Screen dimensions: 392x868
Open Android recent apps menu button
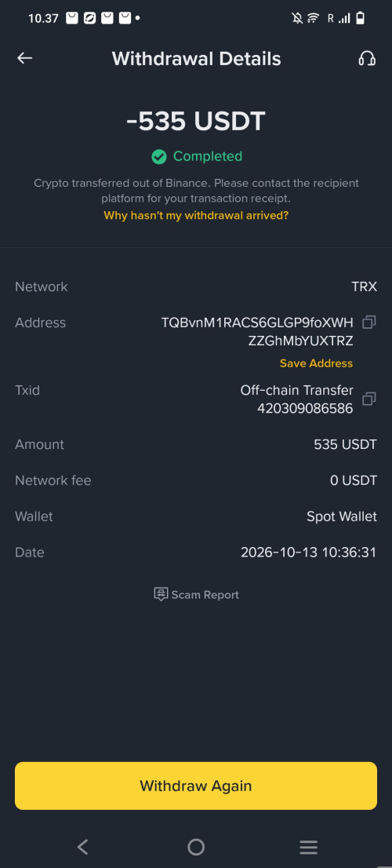309,846
